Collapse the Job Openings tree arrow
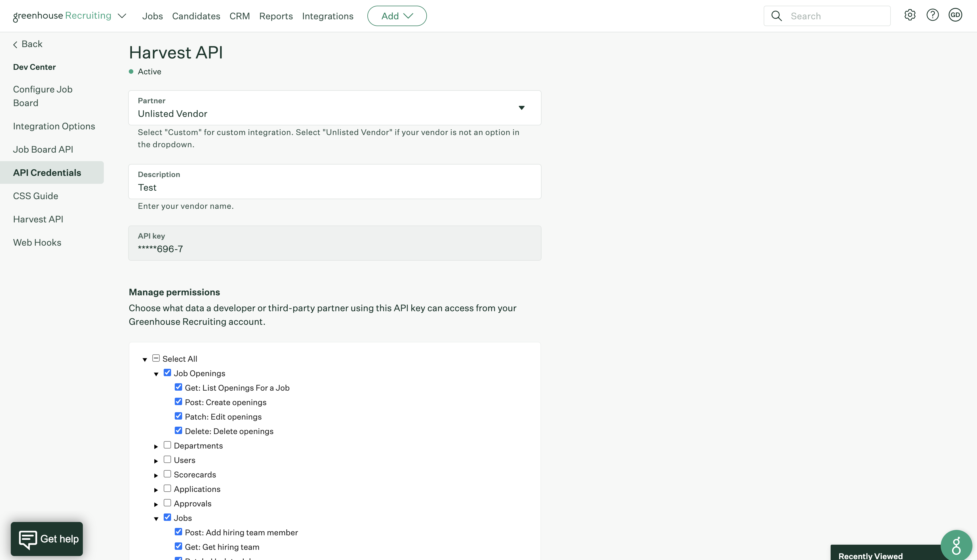 pyautogui.click(x=156, y=374)
